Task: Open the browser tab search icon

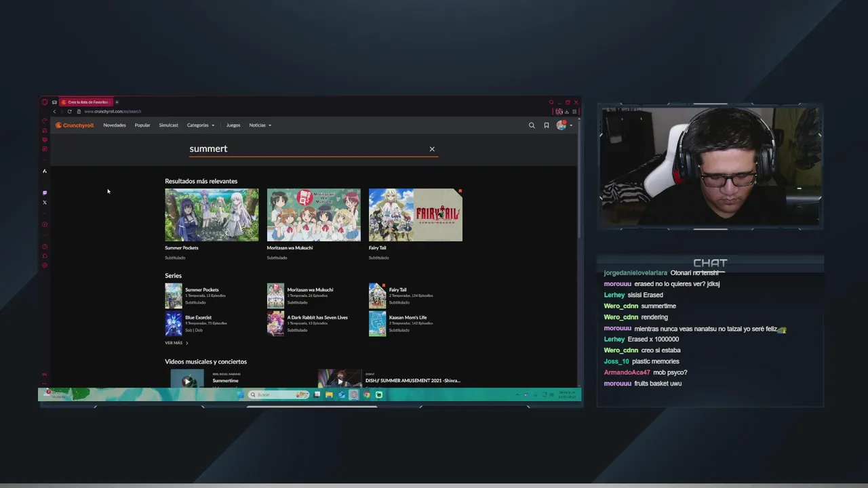Action: 551,102
